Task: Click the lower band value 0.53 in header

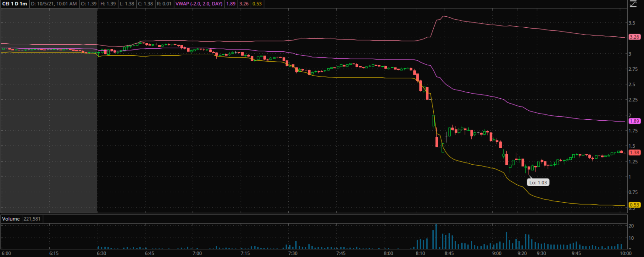Action: 257,4
